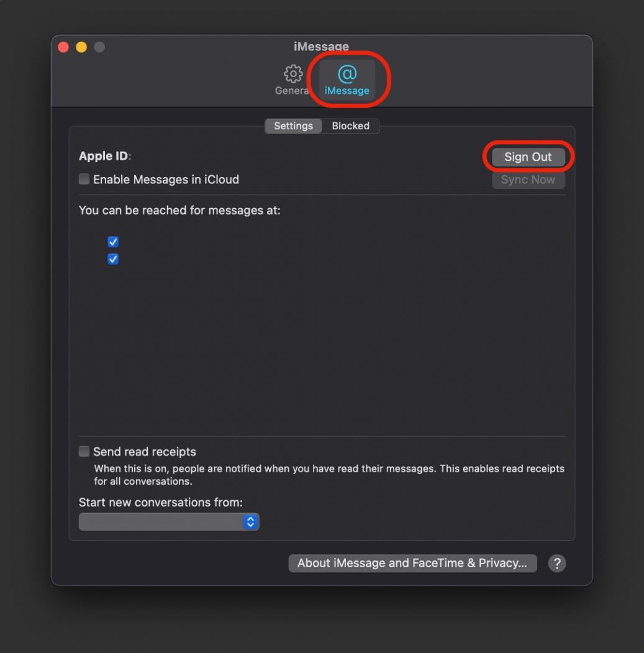Enable the Send read receipts option

point(84,452)
